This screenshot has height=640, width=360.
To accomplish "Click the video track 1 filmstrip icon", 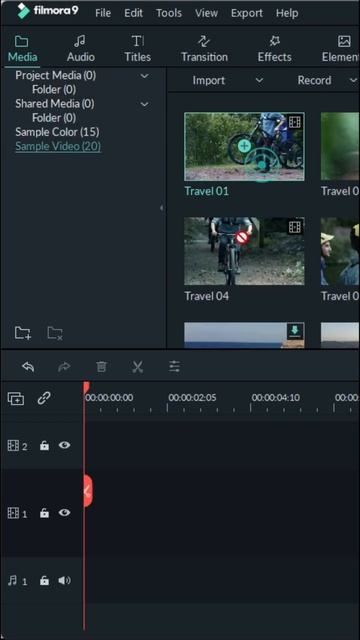I will tap(13, 513).
